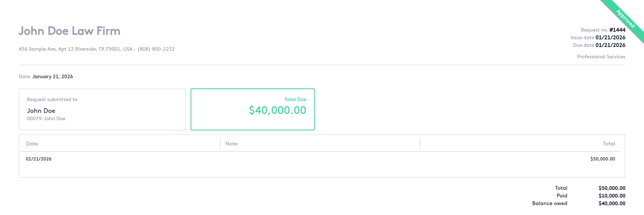Click the green Approved ribbon banner
644x215 pixels.
tap(625, 18)
